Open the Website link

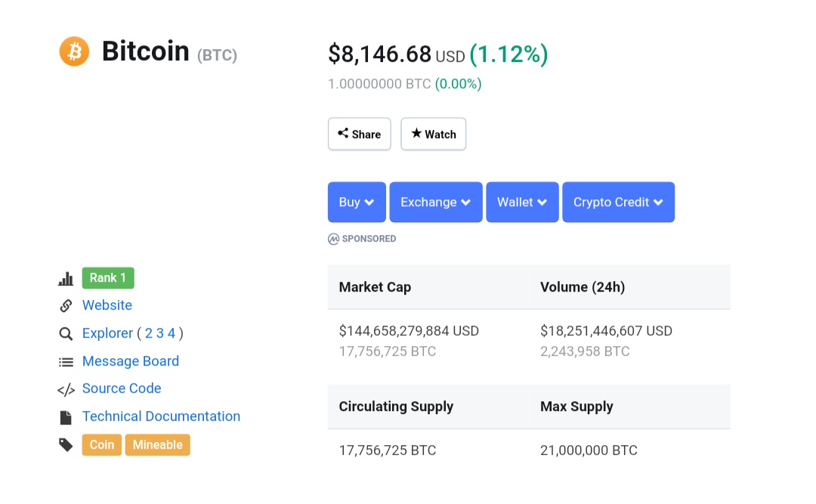coord(107,305)
